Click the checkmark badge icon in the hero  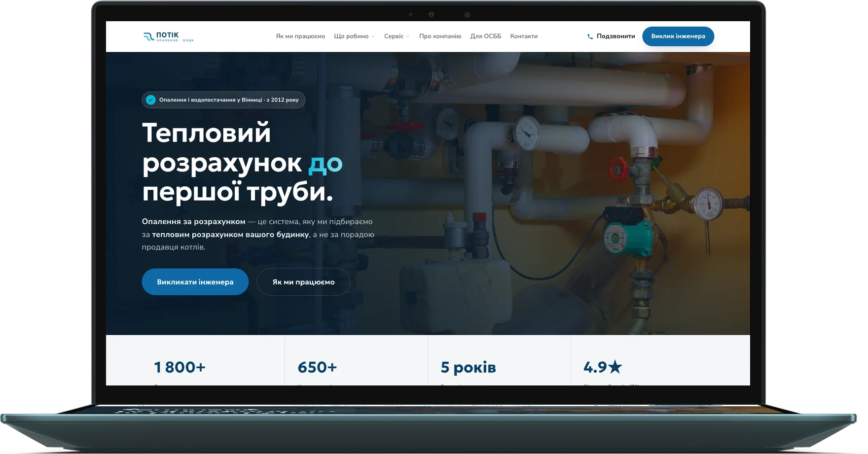point(151,100)
